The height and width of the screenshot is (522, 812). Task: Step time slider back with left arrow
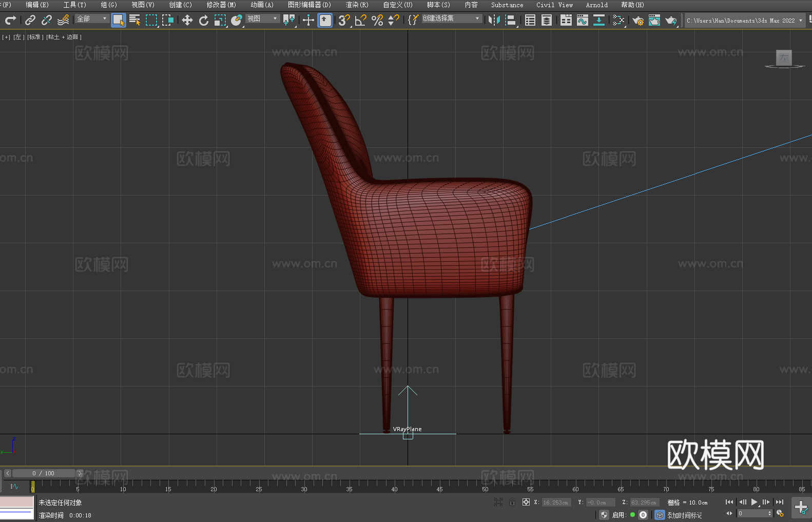[7, 473]
